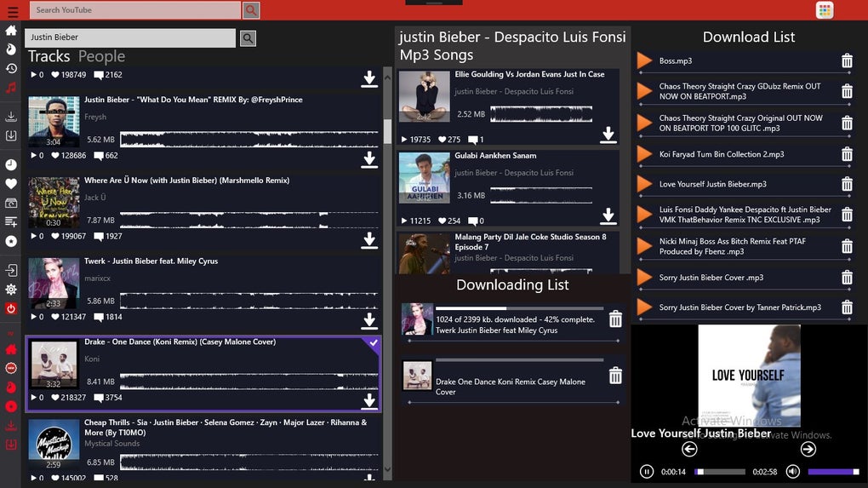Skip to the previous track arrow
This screenshot has height=488, width=868.
[x=689, y=449]
